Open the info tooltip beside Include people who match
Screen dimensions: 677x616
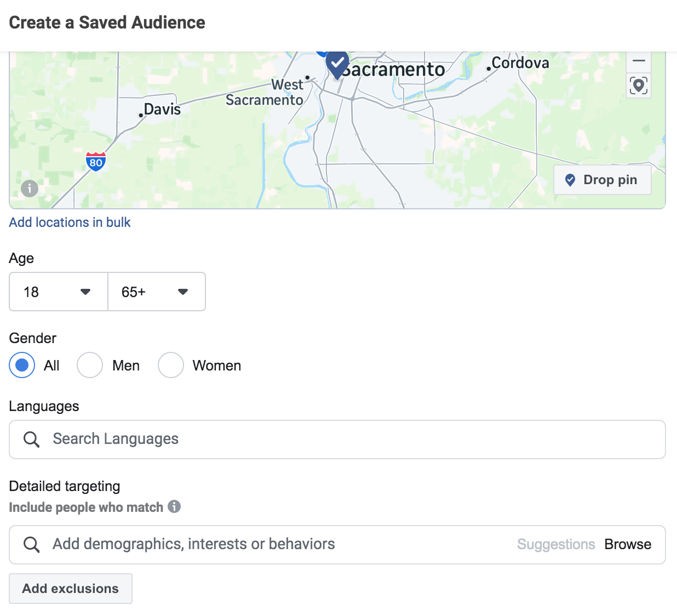[175, 507]
